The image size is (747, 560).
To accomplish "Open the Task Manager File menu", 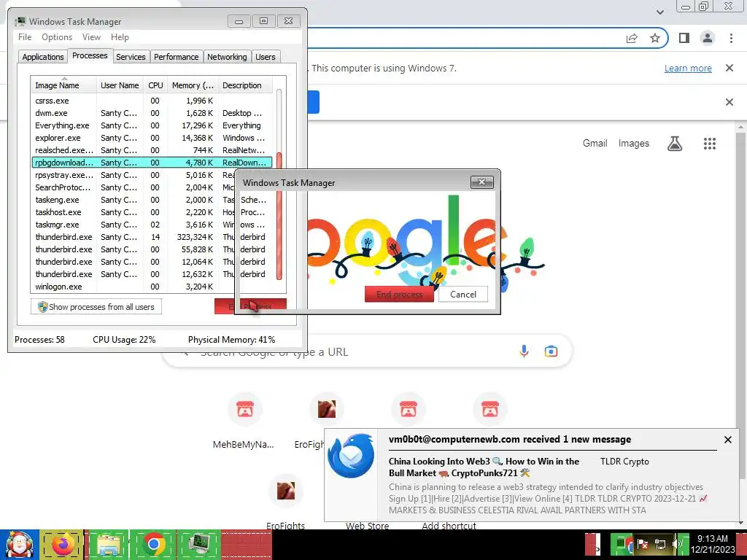I will tap(25, 37).
